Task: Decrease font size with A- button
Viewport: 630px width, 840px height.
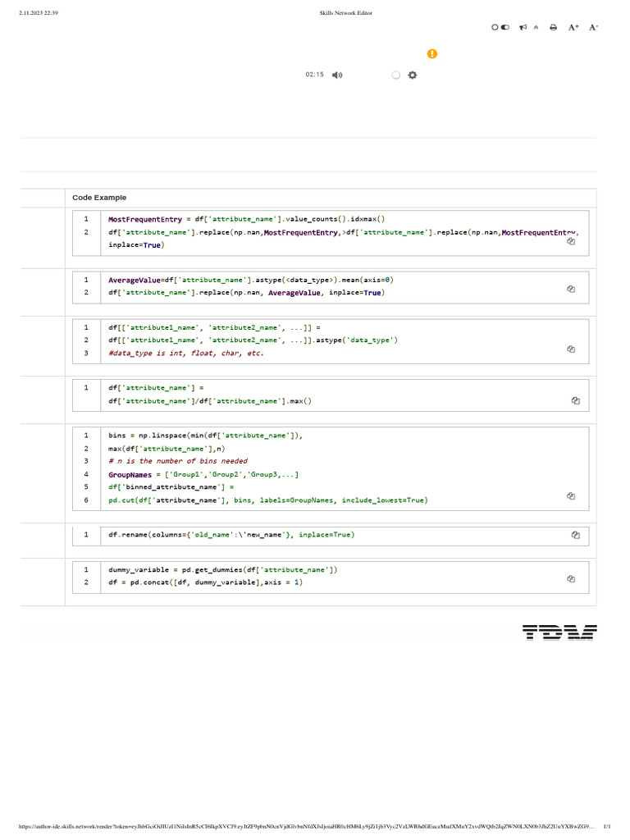Action: [x=594, y=27]
